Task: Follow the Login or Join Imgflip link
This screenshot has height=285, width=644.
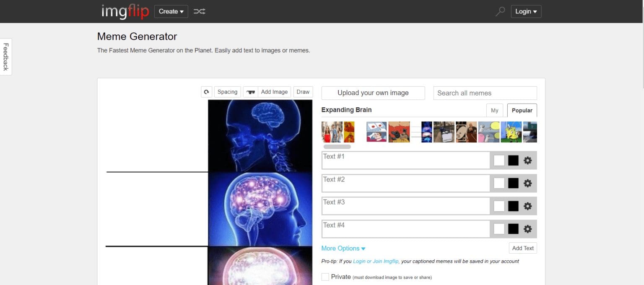Action: pyautogui.click(x=376, y=262)
